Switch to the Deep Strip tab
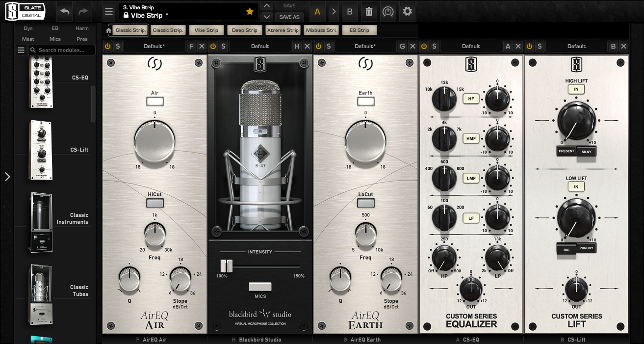The image size is (644, 344). click(x=245, y=30)
